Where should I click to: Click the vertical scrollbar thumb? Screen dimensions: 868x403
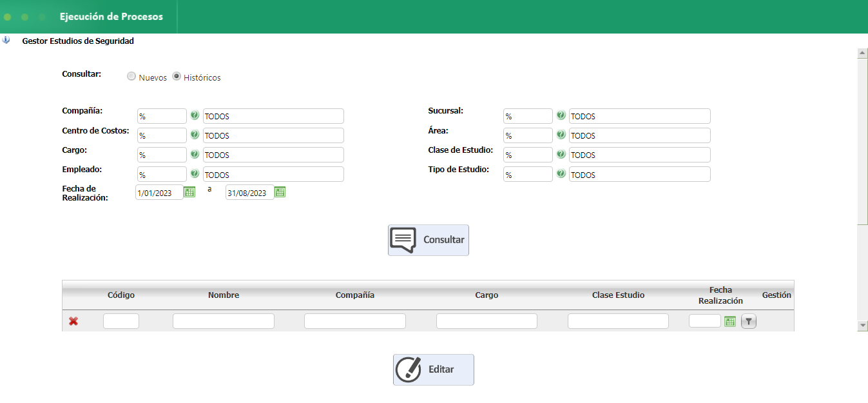[x=863, y=141]
